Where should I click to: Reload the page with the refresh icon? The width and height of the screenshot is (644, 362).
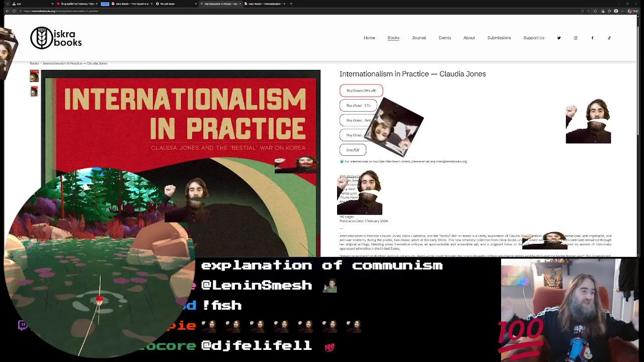pos(14,11)
